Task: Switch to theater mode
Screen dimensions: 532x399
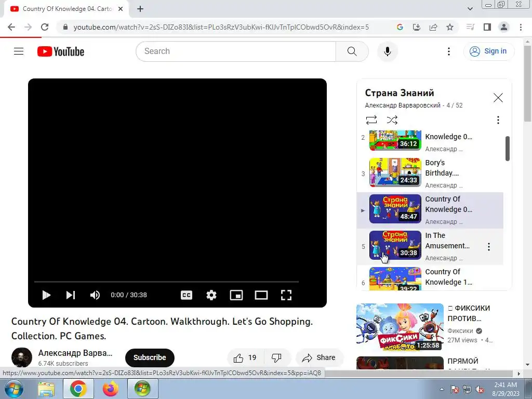Action: 261,295
